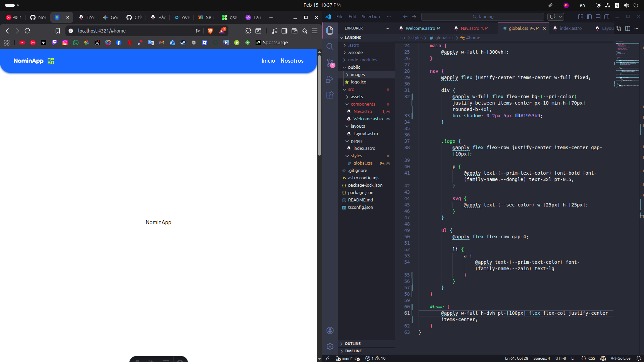The height and width of the screenshot is (362, 644).
Task: Expand the TIMELINE section
Action: click(x=354, y=351)
